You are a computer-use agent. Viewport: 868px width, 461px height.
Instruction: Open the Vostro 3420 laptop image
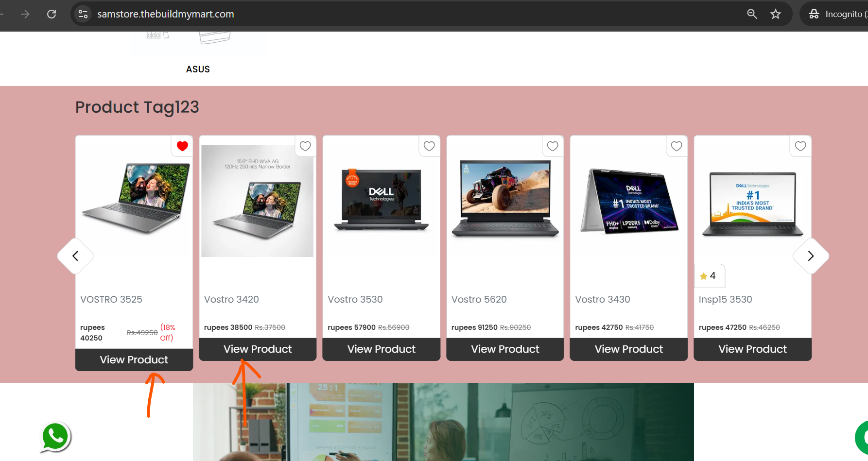point(258,201)
